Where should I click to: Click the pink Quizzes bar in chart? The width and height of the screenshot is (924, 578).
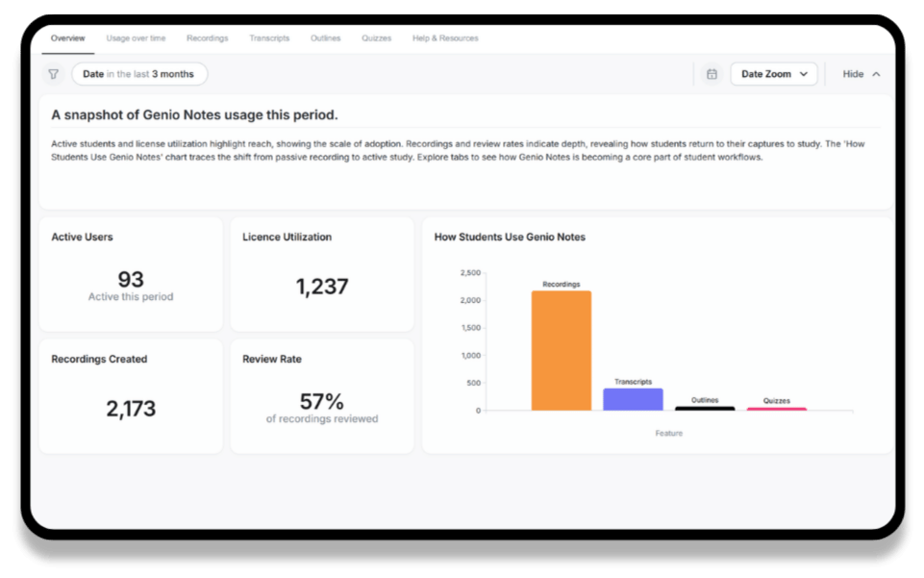pos(777,409)
